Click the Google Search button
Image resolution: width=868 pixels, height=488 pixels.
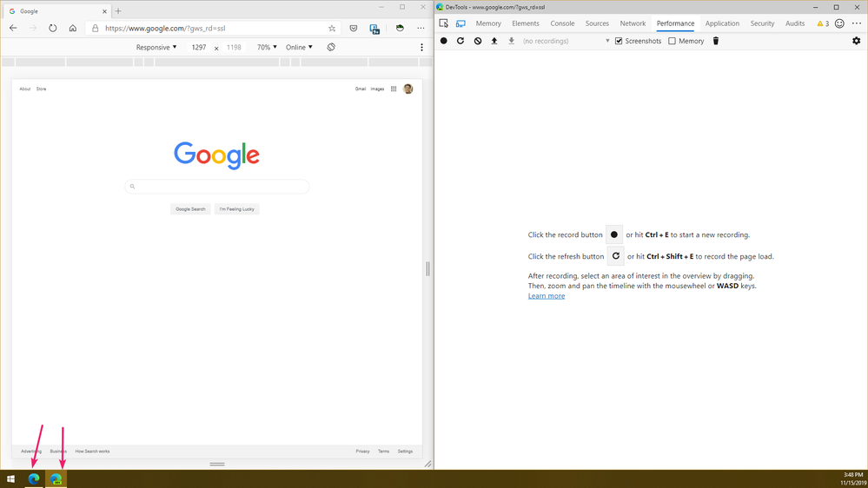(190, 209)
